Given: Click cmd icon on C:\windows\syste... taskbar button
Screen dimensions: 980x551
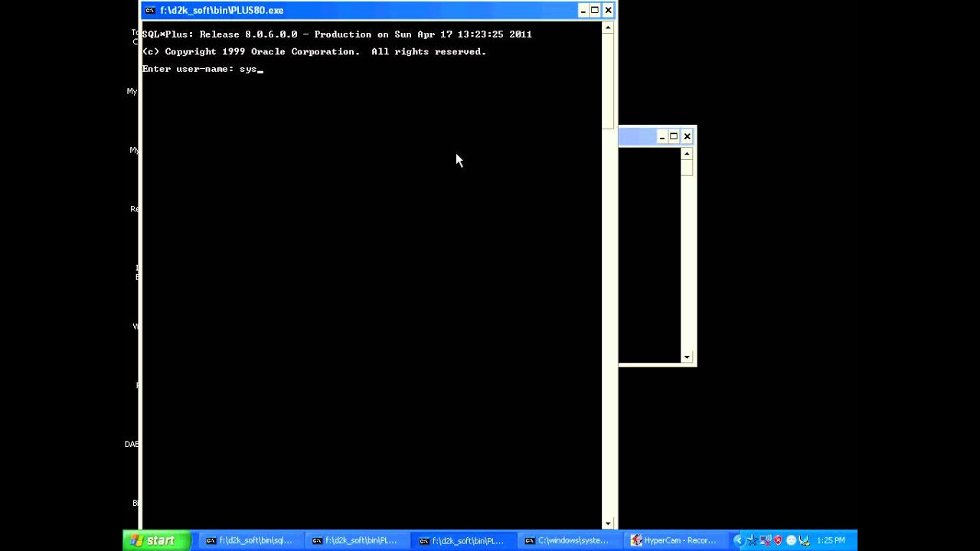Looking at the screenshot, I should (x=529, y=540).
